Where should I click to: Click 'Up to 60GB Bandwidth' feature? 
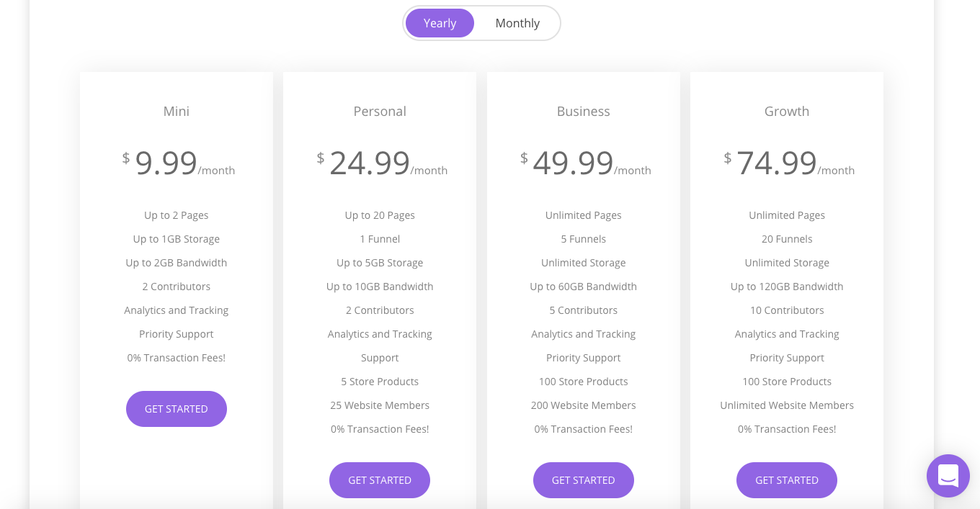pos(584,287)
